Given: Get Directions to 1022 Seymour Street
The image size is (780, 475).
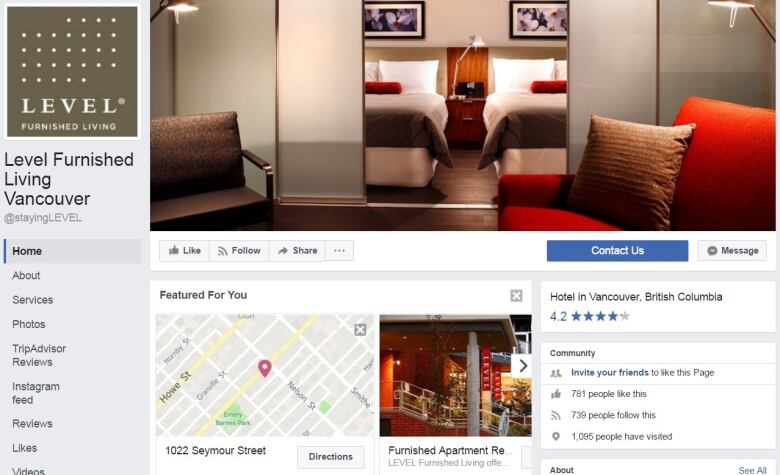Looking at the screenshot, I should [x=330, y=457].
